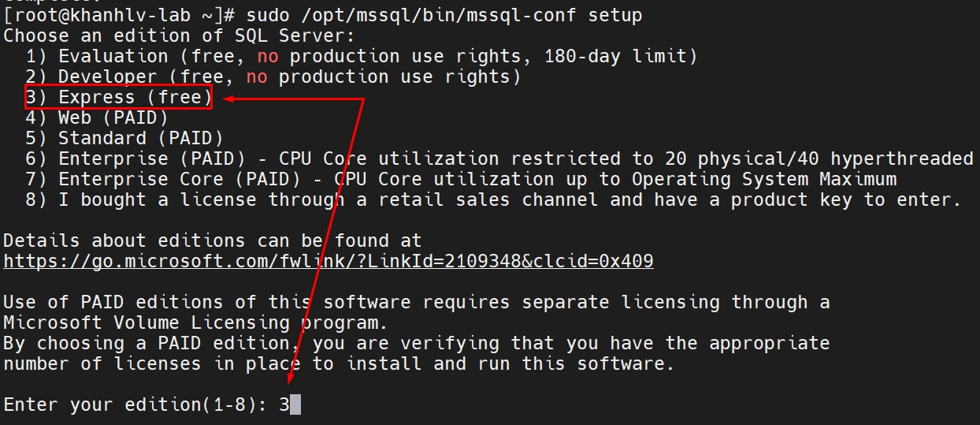Click the red "no" in the Evaluation line
The image size is (980, 425).
(x=268, y=57)
